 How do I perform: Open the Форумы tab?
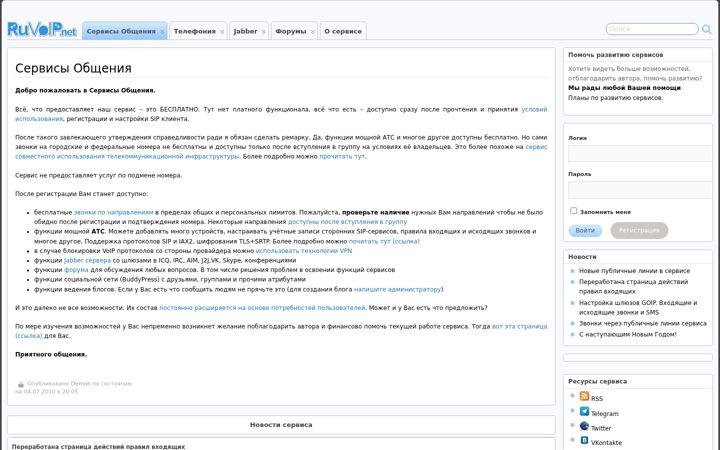294,31
